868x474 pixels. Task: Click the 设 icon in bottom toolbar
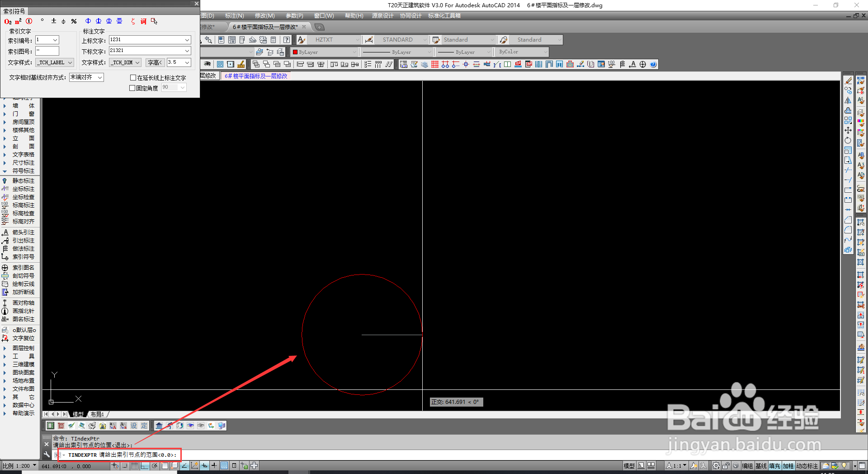134,426
